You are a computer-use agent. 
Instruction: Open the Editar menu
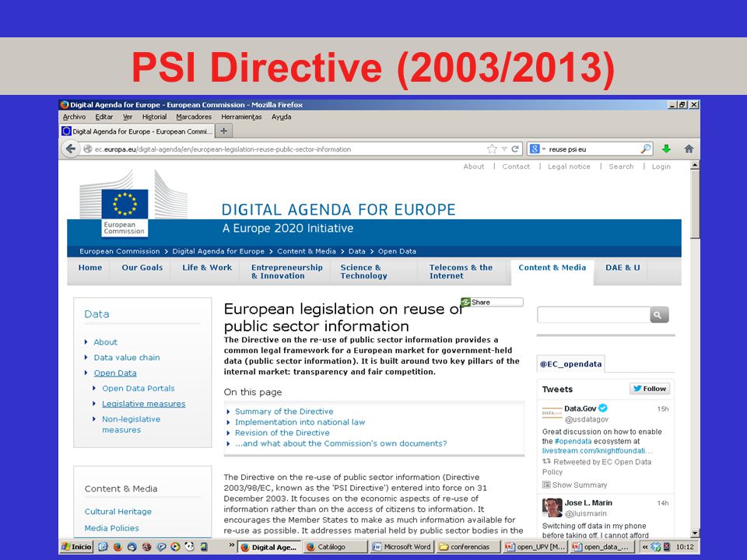pos(103,117)
